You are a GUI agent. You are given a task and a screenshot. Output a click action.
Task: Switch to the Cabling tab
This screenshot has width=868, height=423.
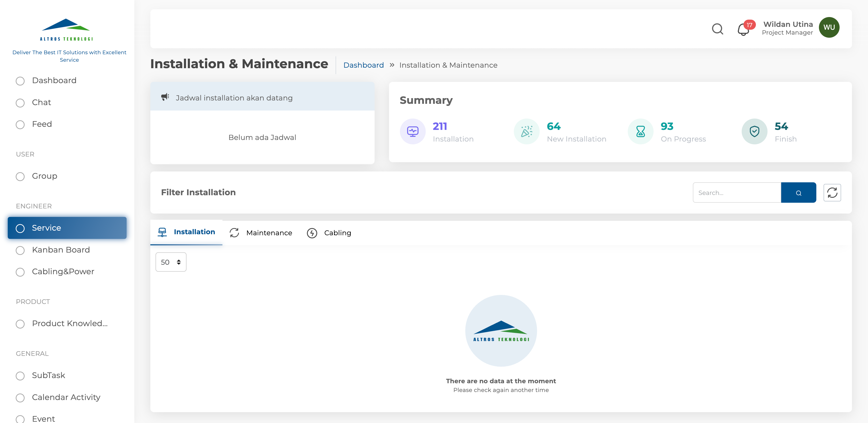[x=329, y=233]
